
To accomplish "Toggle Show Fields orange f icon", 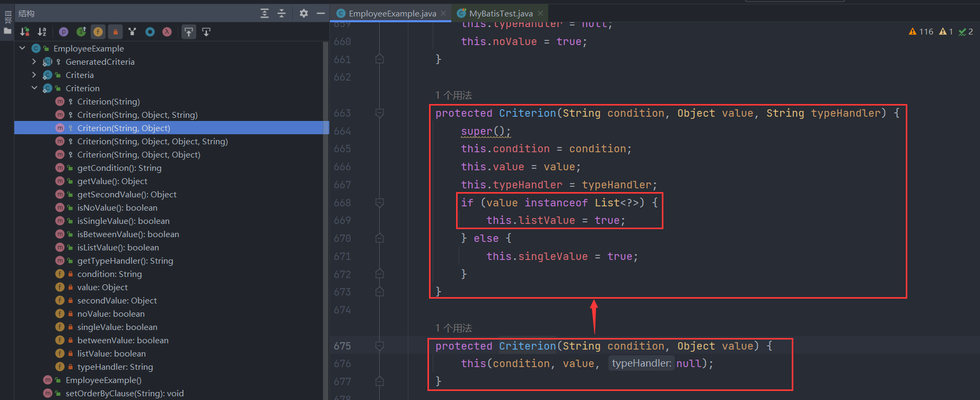I will tap(98, 32).
